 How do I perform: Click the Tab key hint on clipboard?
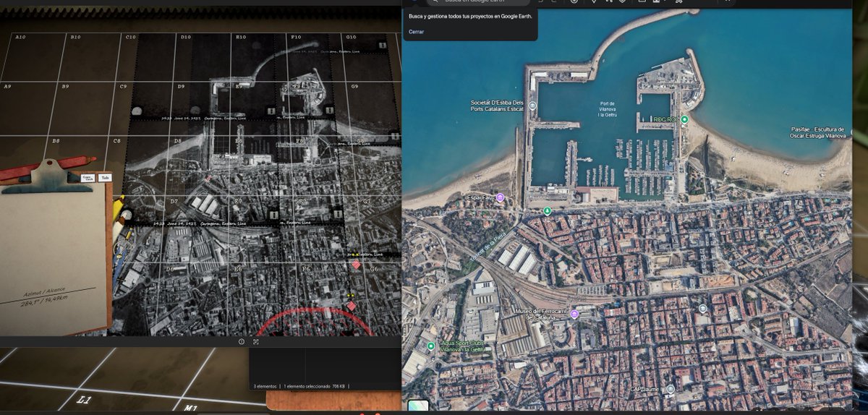(105, 177)
